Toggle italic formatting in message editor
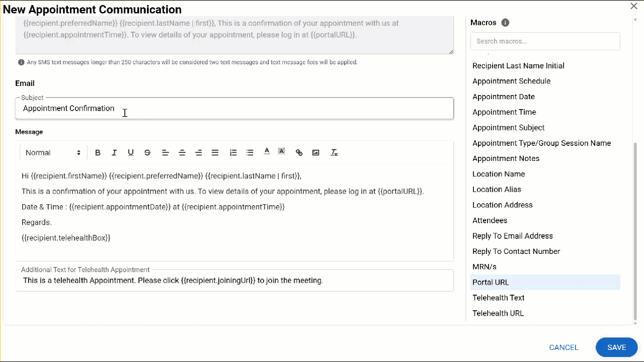Viewport: 644px width, 362px height. [x=114, y=153]
